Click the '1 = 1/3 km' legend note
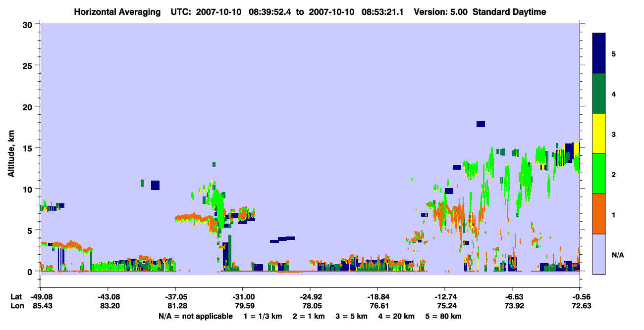 tap(263, 316)
